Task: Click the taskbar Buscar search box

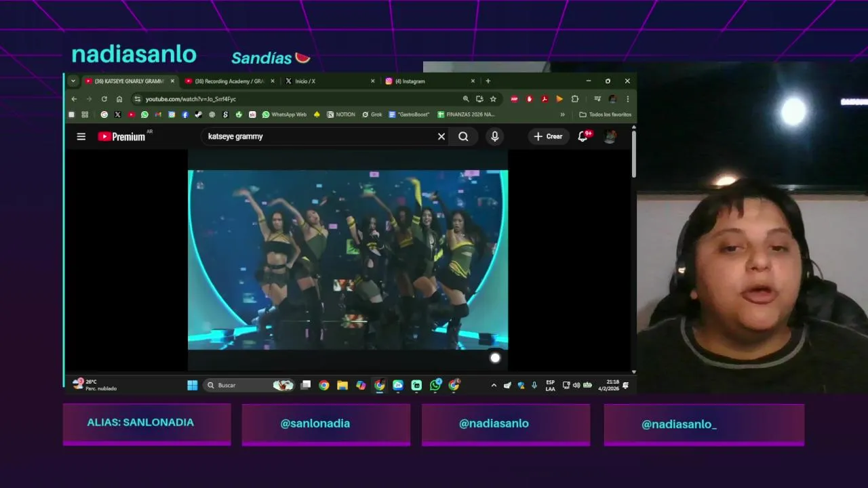Action: click(250, 385)
